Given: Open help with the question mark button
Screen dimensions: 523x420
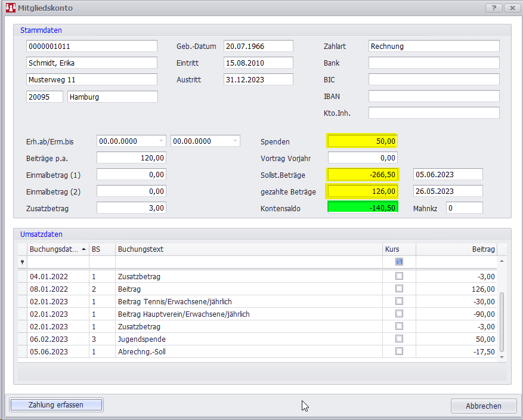Looking at the screenshot, I should pos(494,8).
